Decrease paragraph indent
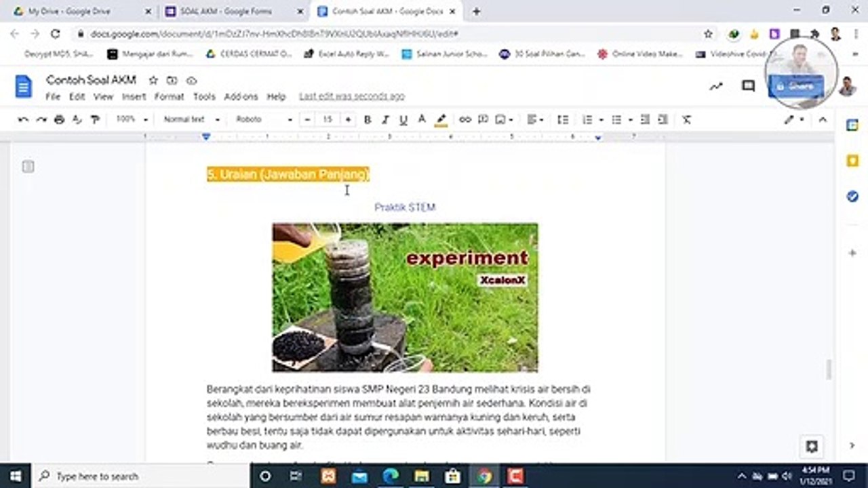The height and width of the screenshot is (488, 868). coord(645,119)
